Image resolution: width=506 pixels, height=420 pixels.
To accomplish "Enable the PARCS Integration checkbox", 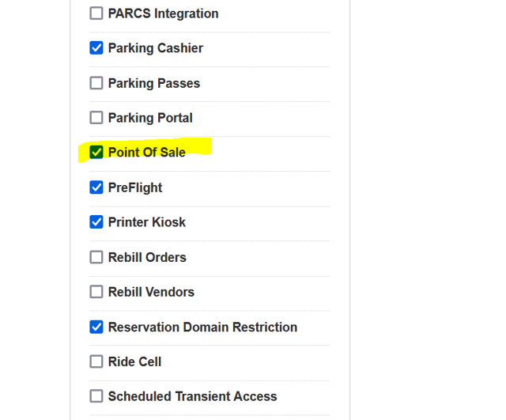I will [96, 13].
